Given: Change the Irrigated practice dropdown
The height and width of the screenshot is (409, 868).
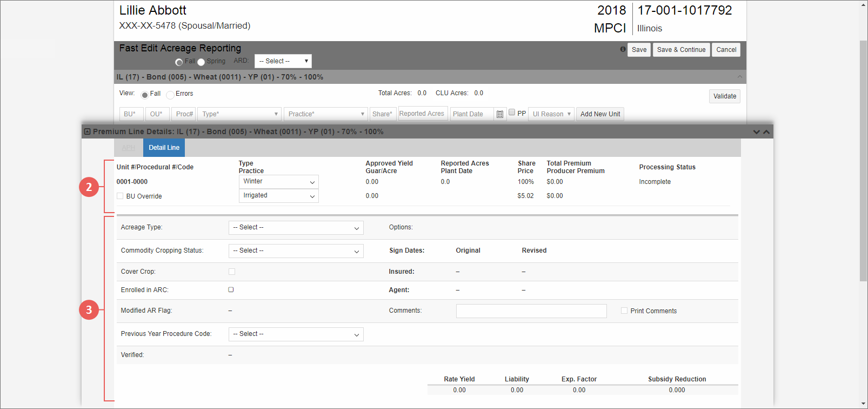Looking at the screenshot, I should pos(279,196).
